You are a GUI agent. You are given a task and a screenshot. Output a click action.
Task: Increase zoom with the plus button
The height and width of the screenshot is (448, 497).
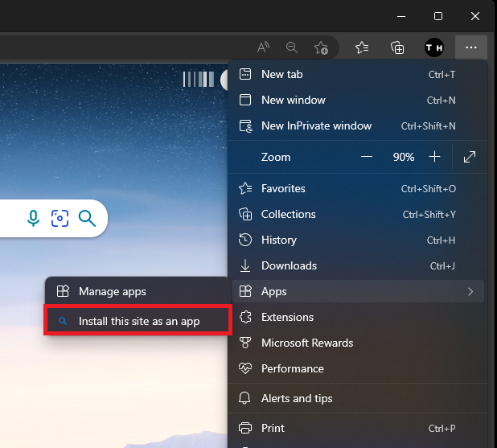[434, 157]
